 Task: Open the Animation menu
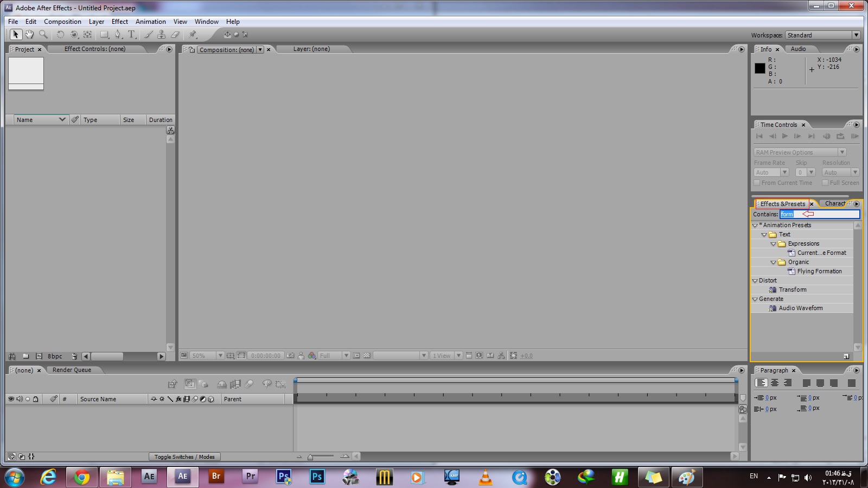point(151,22)
